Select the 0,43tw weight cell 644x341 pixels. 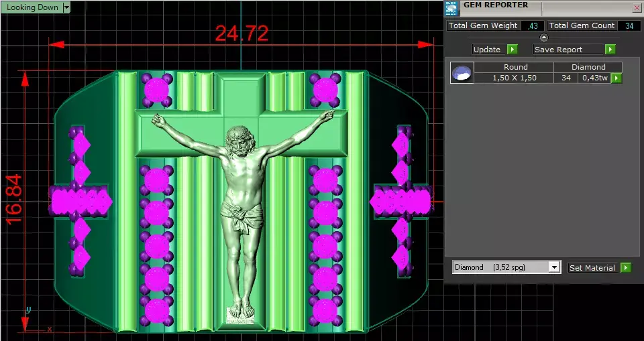pyautogui.click(x=594, y=78)
